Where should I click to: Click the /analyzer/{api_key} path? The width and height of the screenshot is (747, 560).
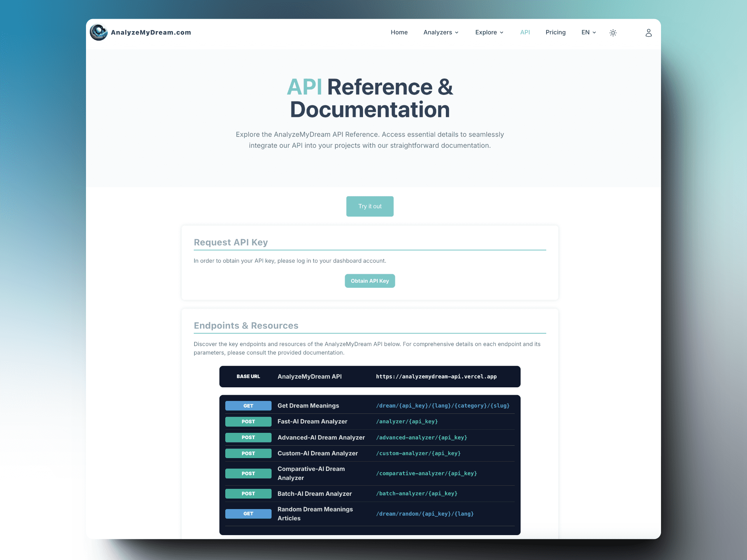(407, 422)
